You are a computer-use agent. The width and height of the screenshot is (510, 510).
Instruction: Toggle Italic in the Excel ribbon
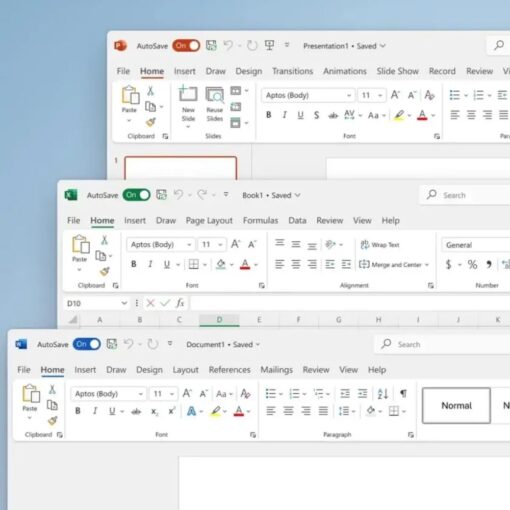[x=150, y=264]
